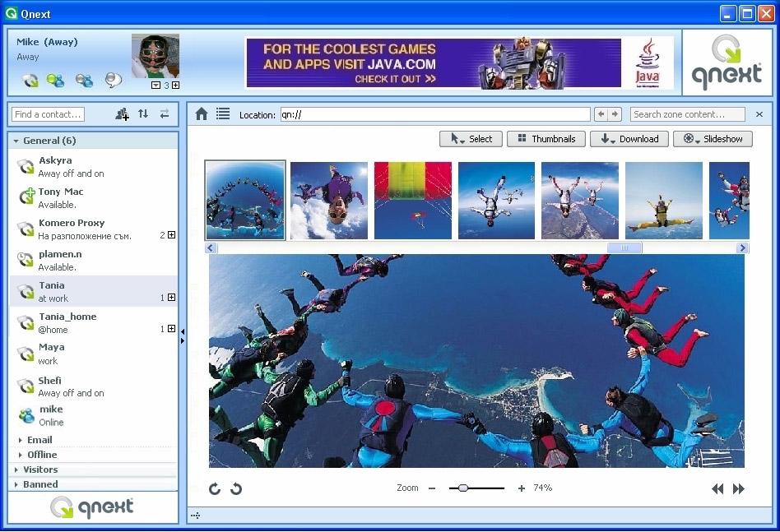Click the green Qnext status icon under Mike
This screenshot has height=532, width=780.
30,80
